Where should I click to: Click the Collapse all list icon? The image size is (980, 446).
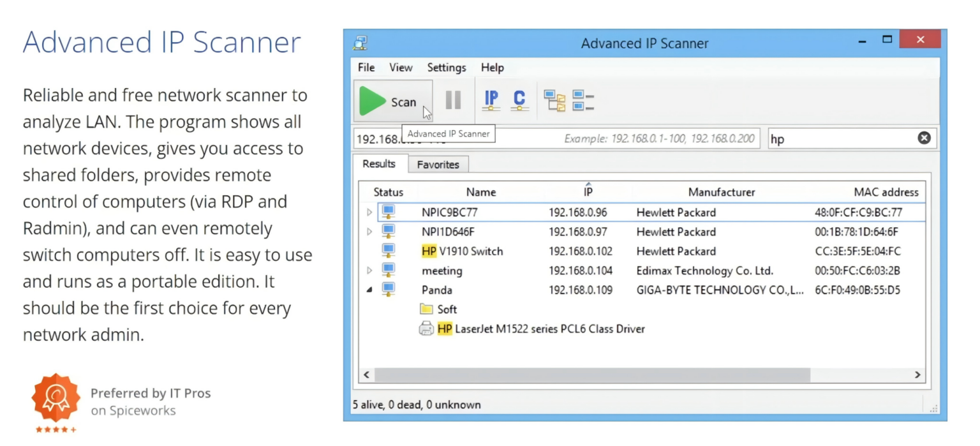583,101
